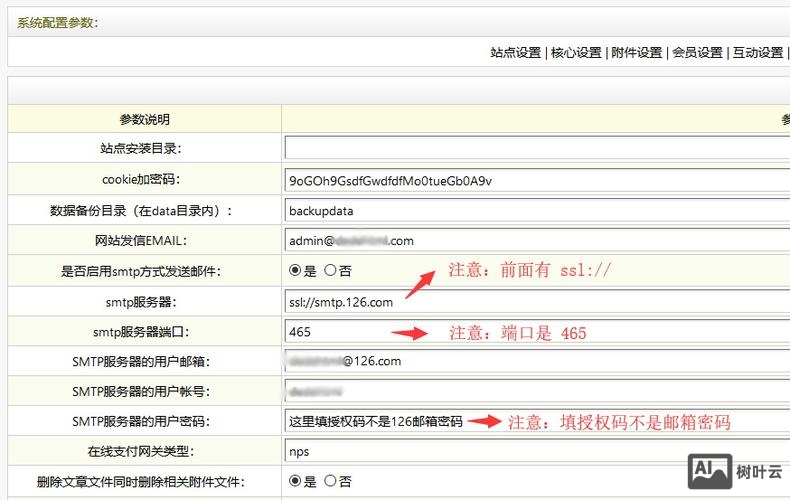Enable smtp sending by selecting 是
Image resolution: width=790 pixels, height=500 pixels.
click(295, 271)
